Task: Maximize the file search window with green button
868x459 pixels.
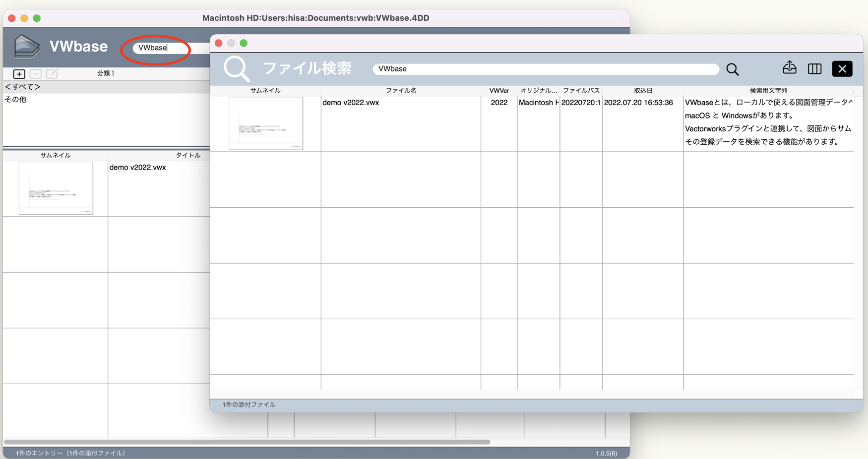Action: click(x=244, y=43)
